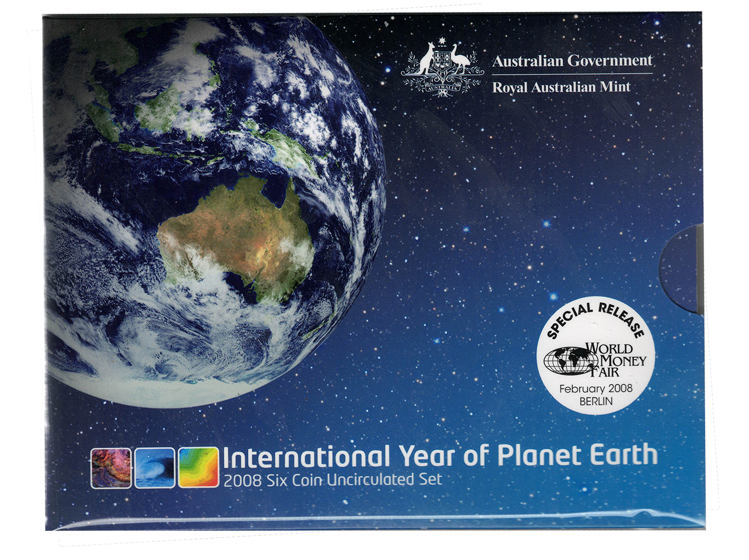This screenshot has width=749, height=560.
Task: Click 'BERLIN' on the round sticker
Action: click(595, 401)
